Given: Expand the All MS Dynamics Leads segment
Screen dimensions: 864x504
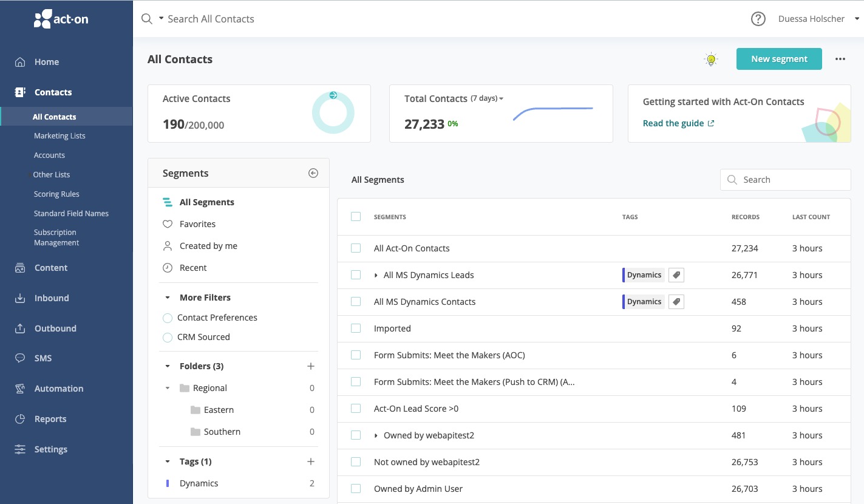Looking at the screenshot, I should 376,275.
